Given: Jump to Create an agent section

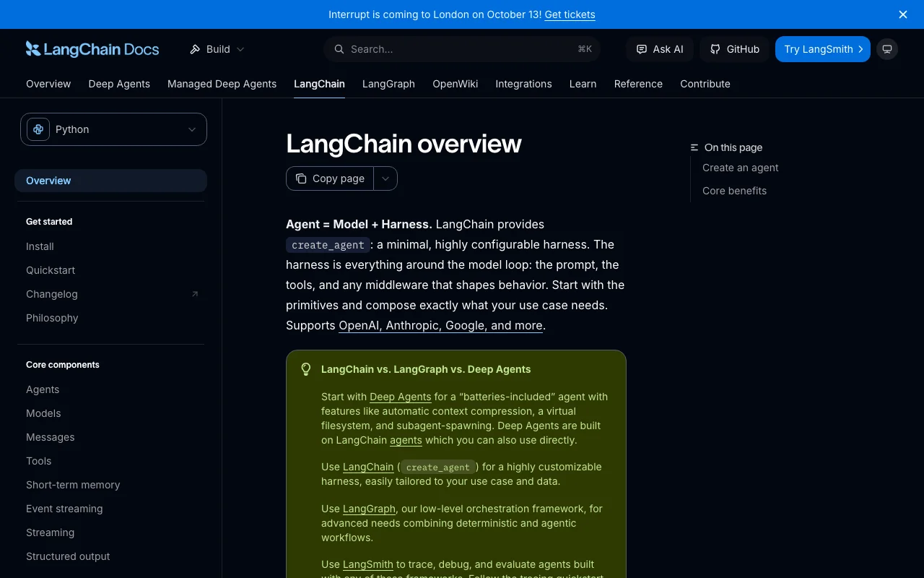Looking at the screenshot, I should (x=741, y=168).
